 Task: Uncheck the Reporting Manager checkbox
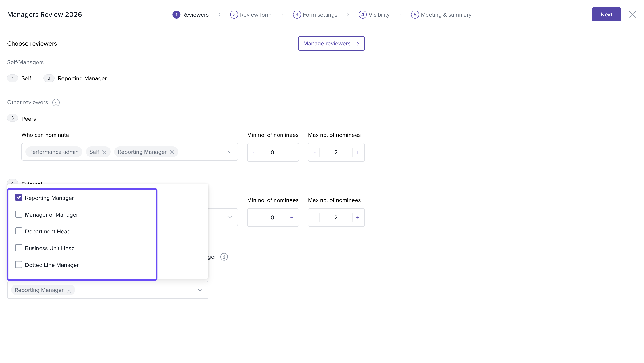pyautogui.click(x=19, y=198)
